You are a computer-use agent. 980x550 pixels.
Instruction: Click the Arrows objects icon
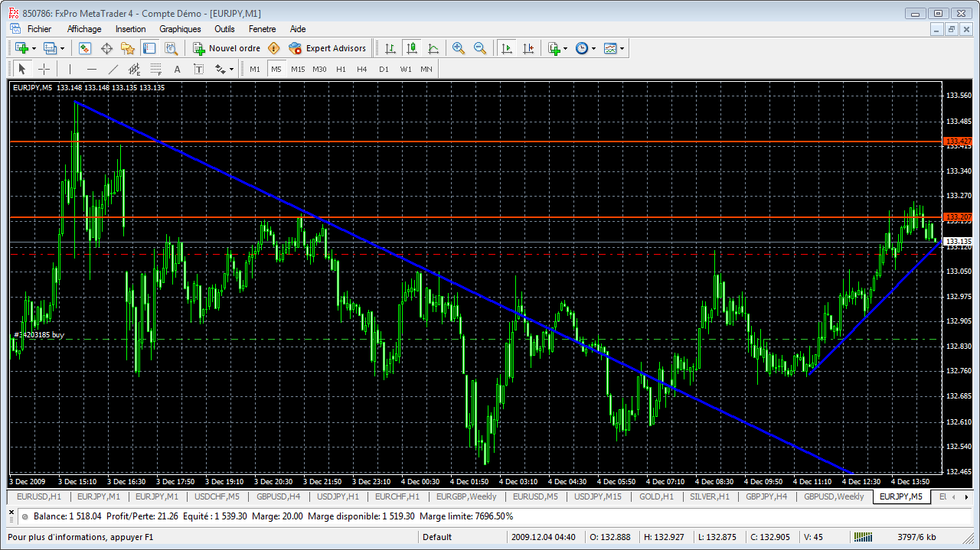click(x=220, y=69)
